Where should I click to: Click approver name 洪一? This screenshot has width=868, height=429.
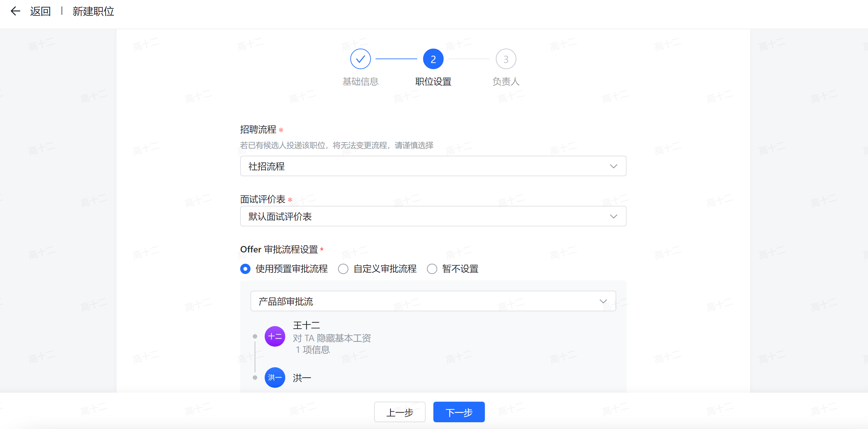[x=302, y=378]
